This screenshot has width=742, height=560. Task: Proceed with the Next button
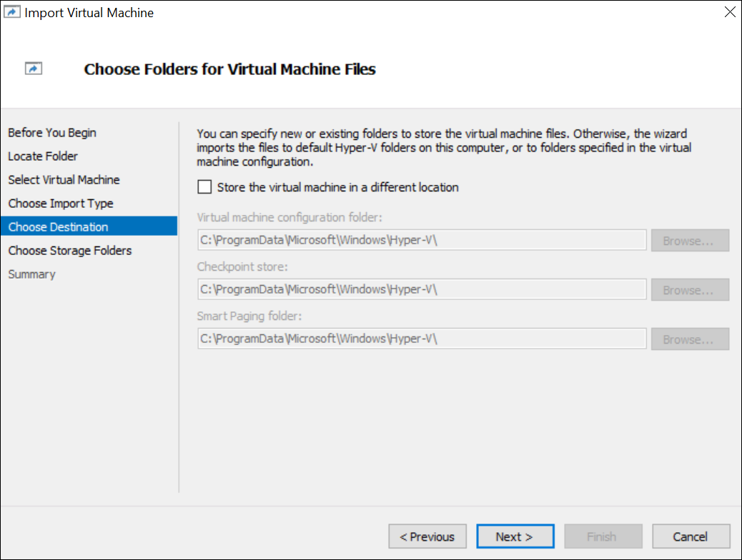point(515,536)
